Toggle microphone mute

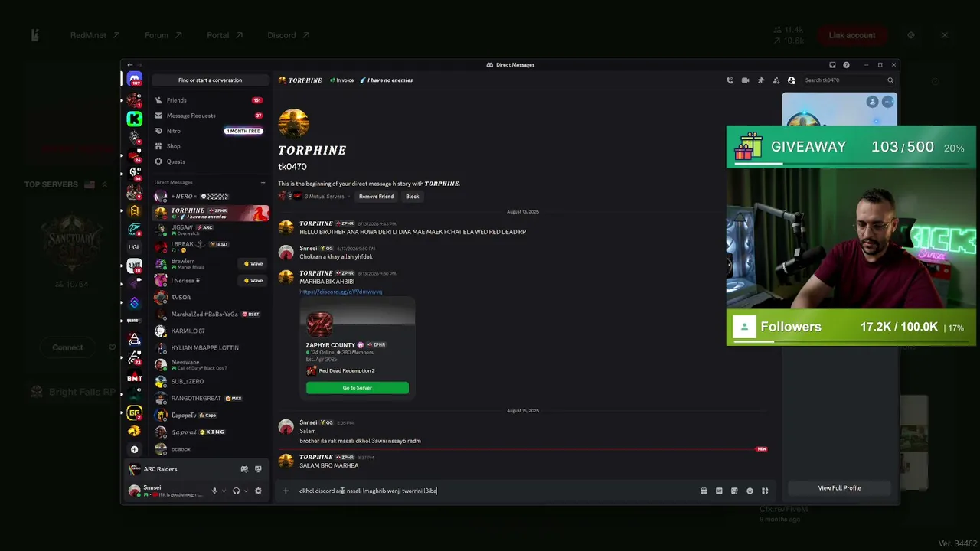click(x=214, y=491)
